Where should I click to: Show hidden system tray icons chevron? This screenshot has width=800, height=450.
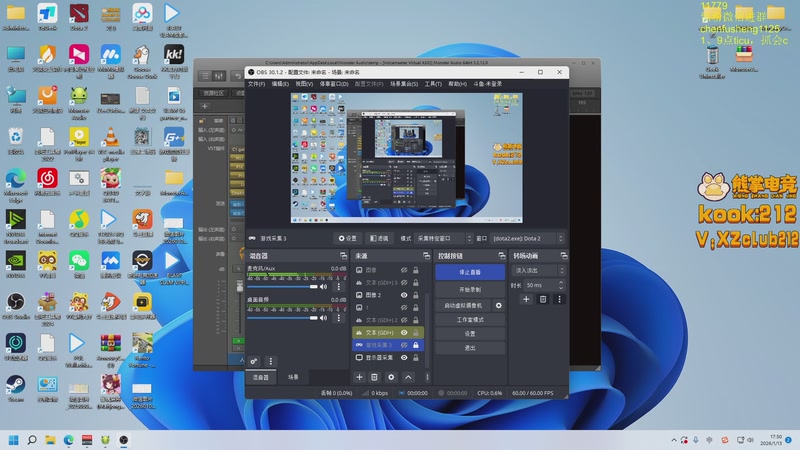674,440
